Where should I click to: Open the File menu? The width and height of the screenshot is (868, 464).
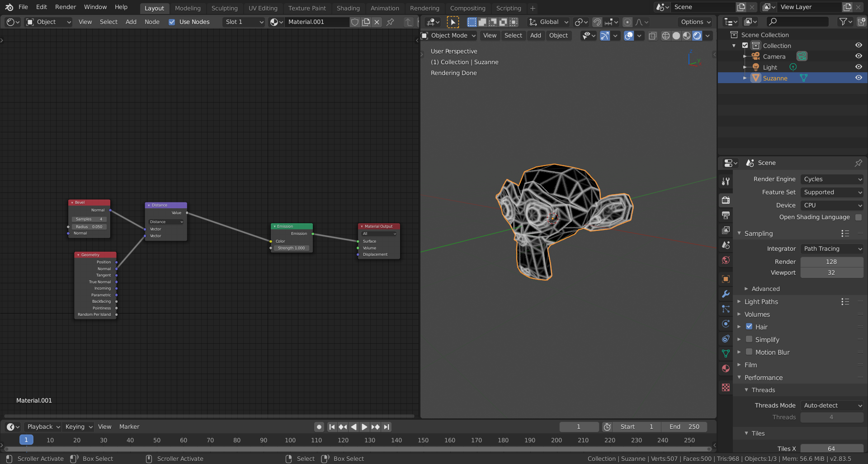click(23, 7)
